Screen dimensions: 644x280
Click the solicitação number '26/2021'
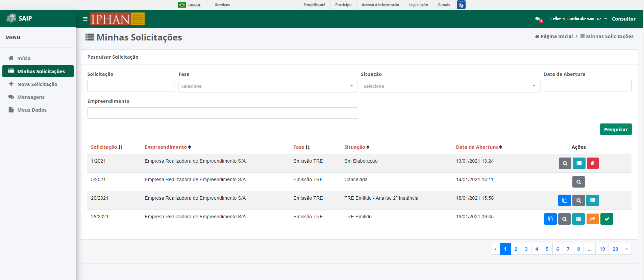pos(100,217)
